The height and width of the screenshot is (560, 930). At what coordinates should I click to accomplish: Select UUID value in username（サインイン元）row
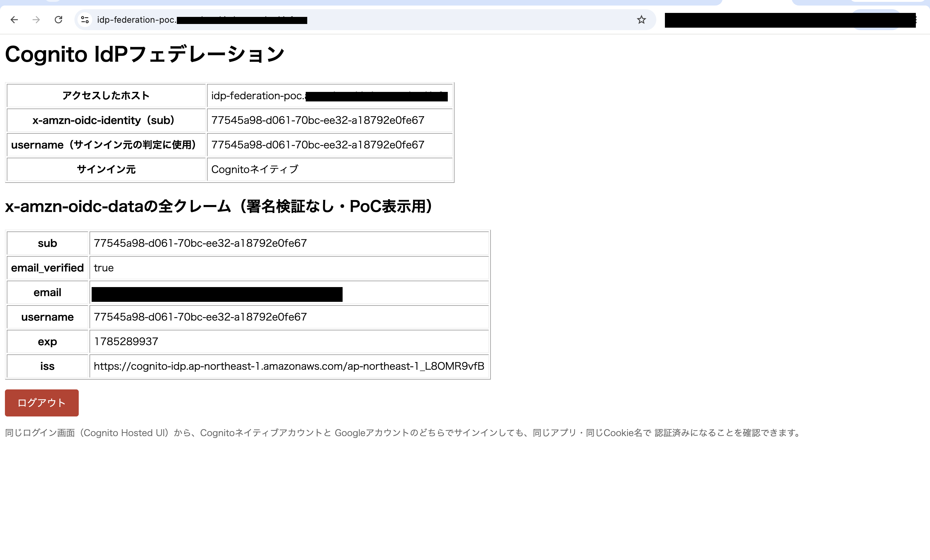pos(318,145)
